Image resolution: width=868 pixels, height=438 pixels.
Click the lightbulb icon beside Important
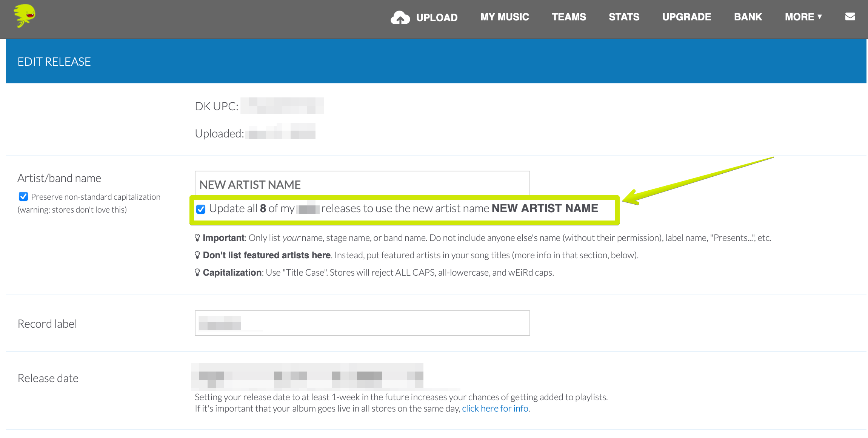coord(197,238)
